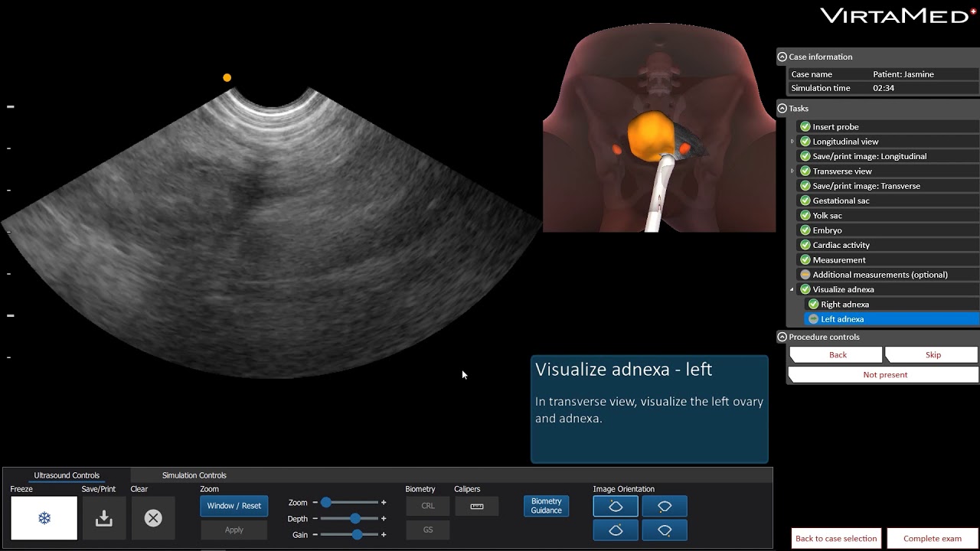The image size is (980, 551).
Task: Select the Calipers ruler tool
Action: click(477, 506)
